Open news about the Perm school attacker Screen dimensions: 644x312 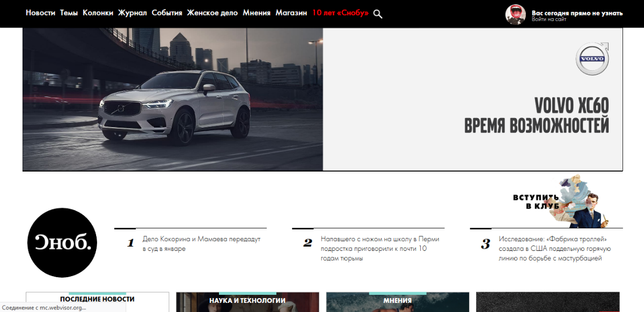pyautogui.click(x=380, y=249)
